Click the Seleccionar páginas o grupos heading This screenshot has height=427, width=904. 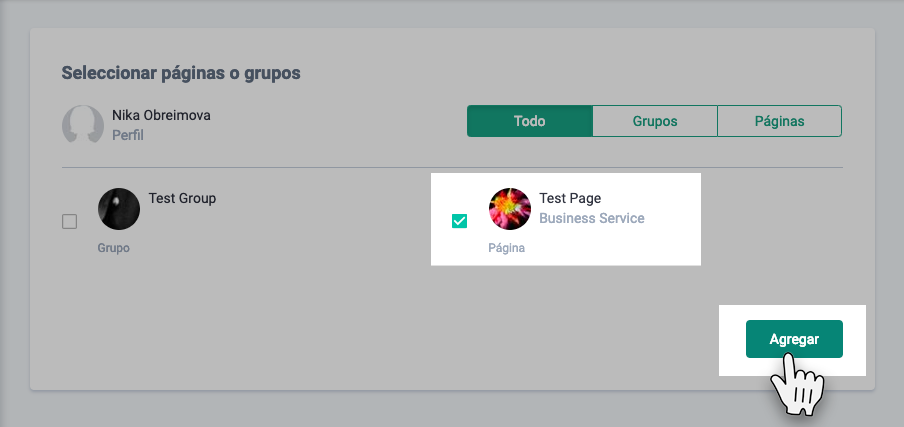click(x=181, y=73)
